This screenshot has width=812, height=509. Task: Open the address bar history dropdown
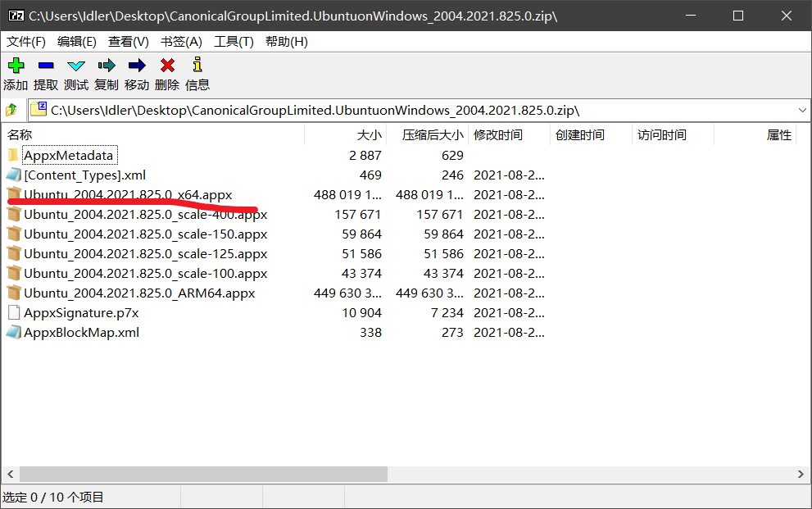[801, 108]
